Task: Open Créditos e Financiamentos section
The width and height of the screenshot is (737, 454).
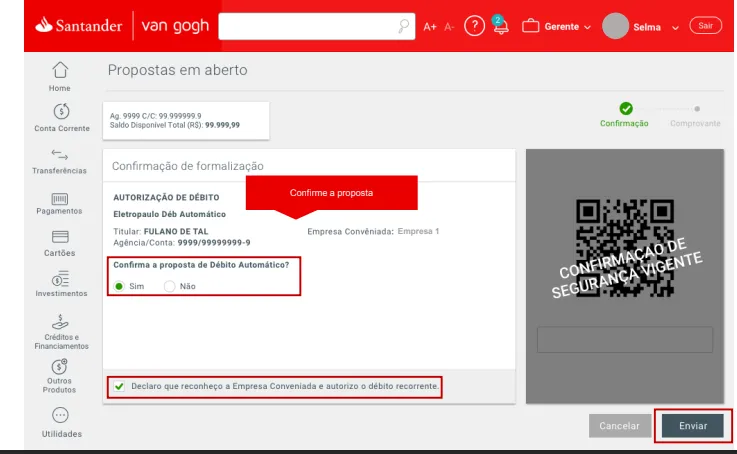Action: click(60, 322)
